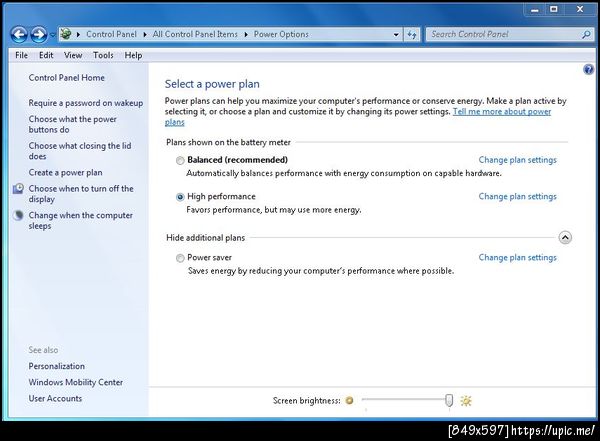The width and height of the screenshot is (600, 441).
Task: Open the File menu
Action: coord(21,55)
